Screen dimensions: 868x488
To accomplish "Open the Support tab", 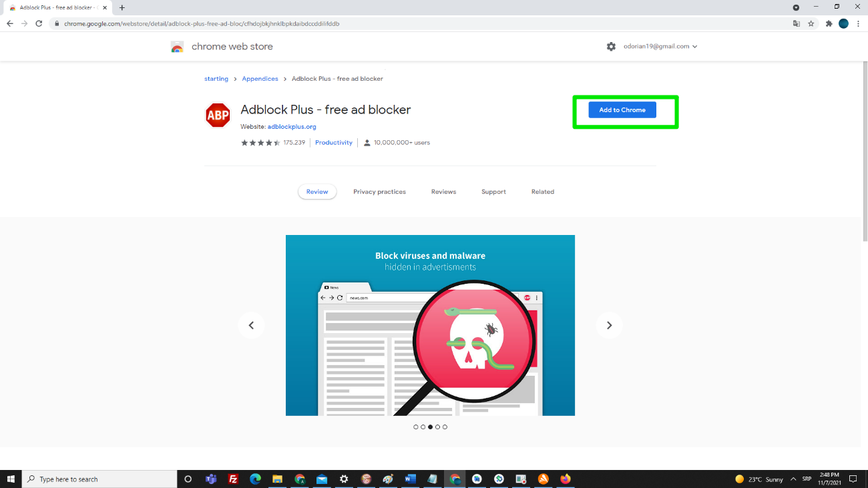I will 493,192.
